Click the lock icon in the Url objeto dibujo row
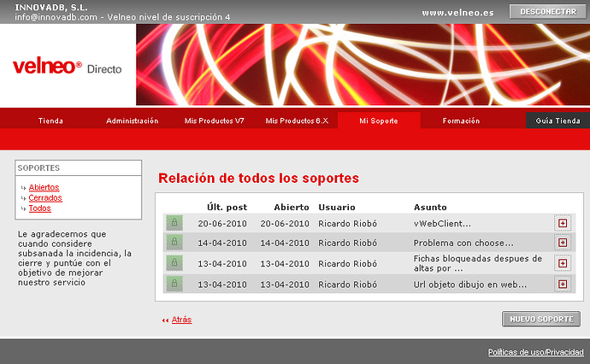Viewport: 590px width, 364px height. [174, 284]
